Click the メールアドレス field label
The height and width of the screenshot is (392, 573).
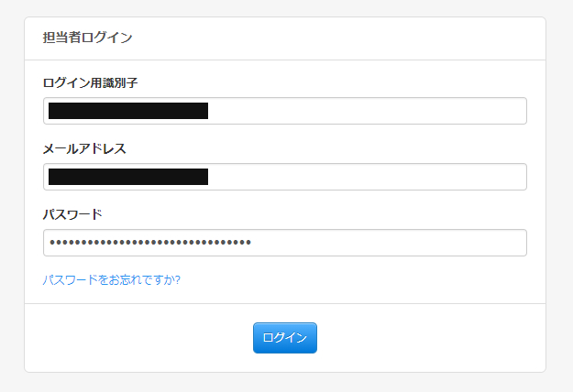click(x=83, y=148)
